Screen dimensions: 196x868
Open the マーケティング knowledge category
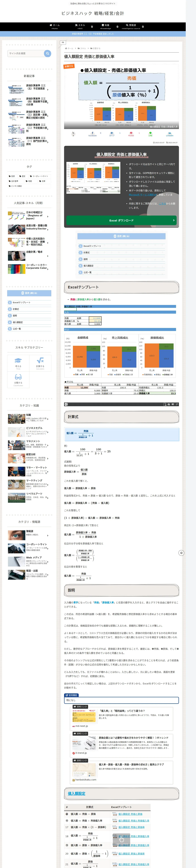tap(29, 484)
